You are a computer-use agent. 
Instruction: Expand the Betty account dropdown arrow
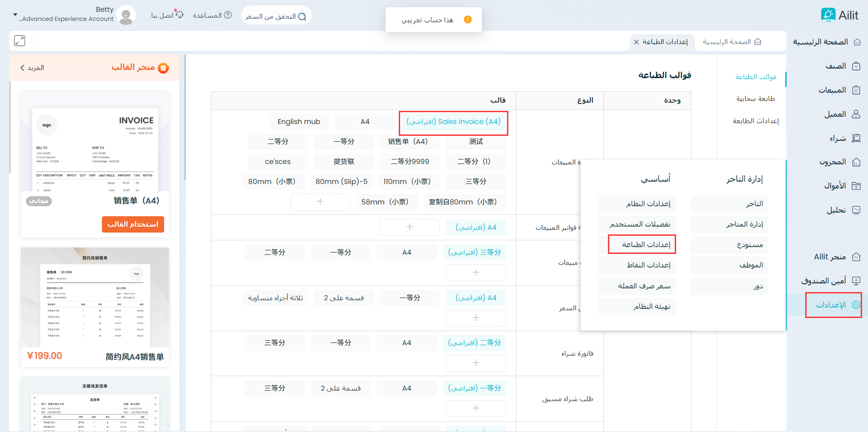[x=15, y=15]
